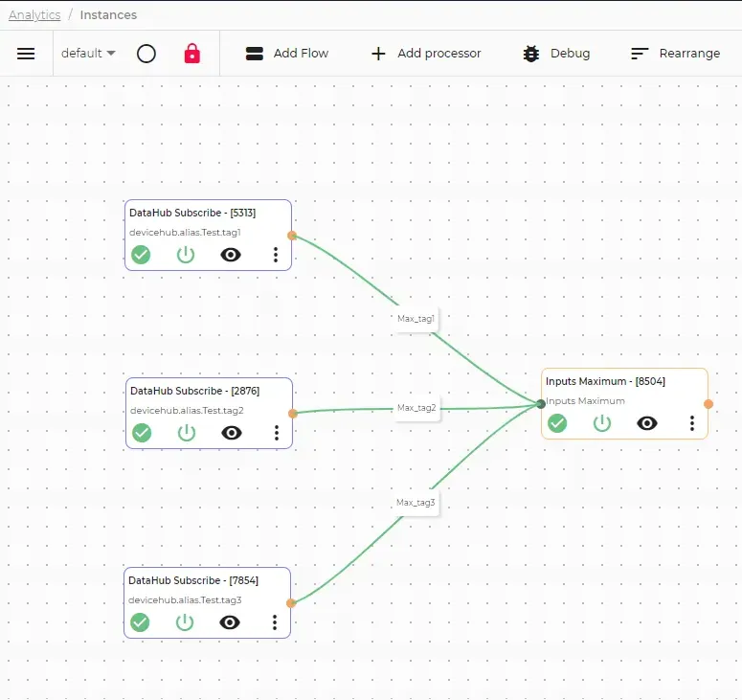Select DataHub Subscribe - [2876] node title

195,391
